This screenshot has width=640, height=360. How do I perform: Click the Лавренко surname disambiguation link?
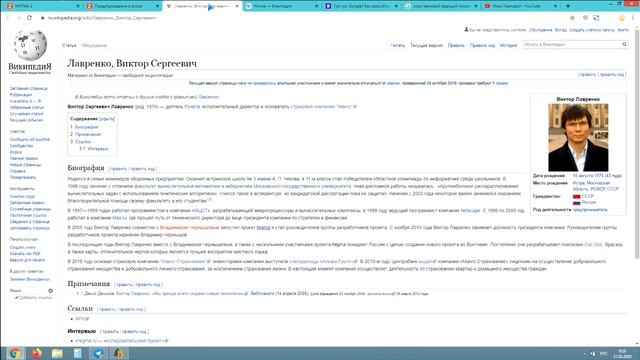pos(209,97)
